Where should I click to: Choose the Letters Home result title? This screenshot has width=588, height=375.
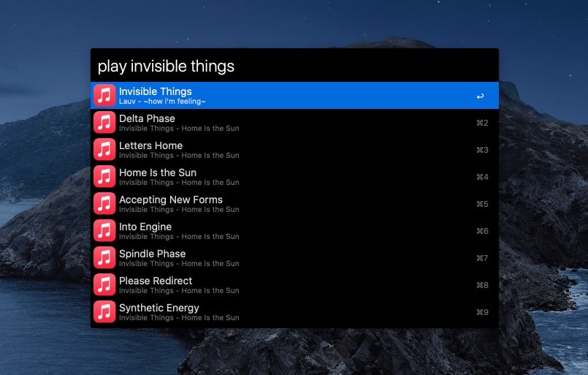click(150, 145)
